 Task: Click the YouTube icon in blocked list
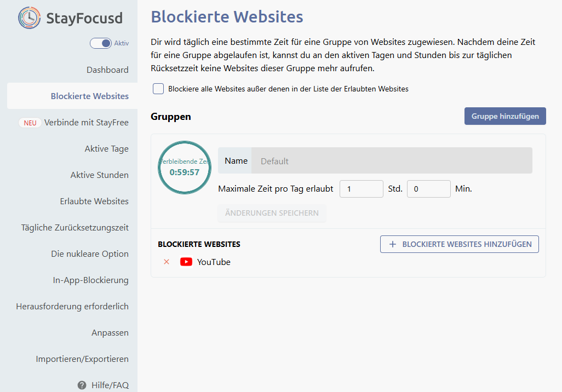point(186,262)
